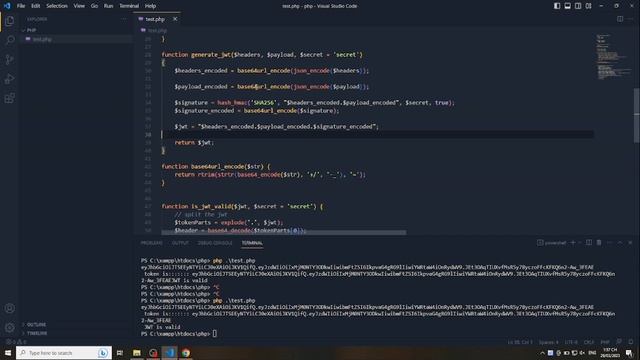640x360 pixels.
Task: Open the Search view in activity bar
Action: coord(10,40)
